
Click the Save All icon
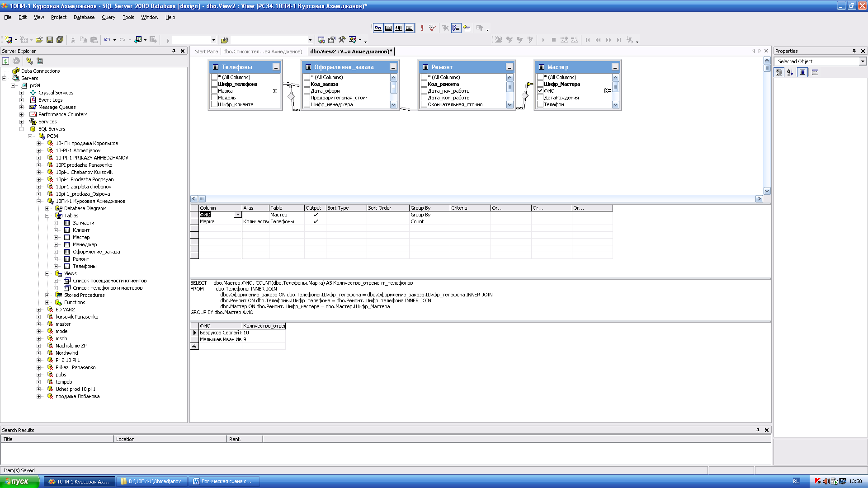click(x=60, y=40)
